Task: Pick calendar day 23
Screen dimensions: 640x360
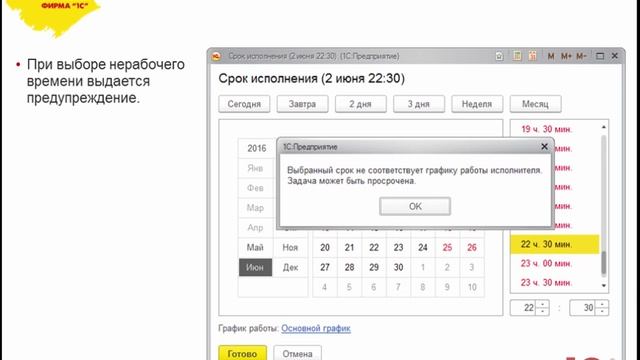Action: (398, 247)
